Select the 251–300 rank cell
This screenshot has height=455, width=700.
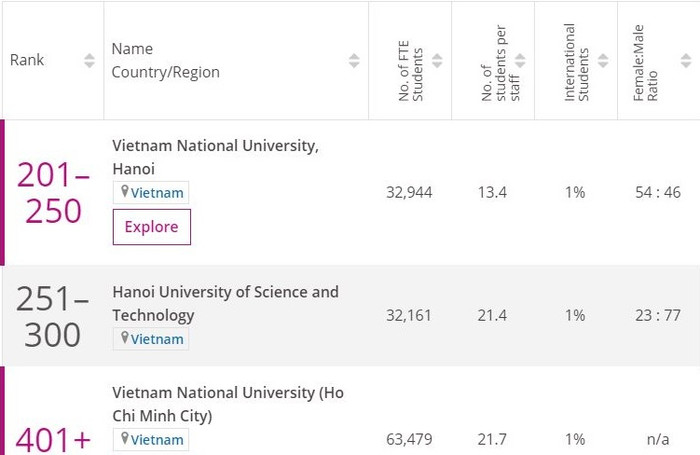click(x=53, y=316)
